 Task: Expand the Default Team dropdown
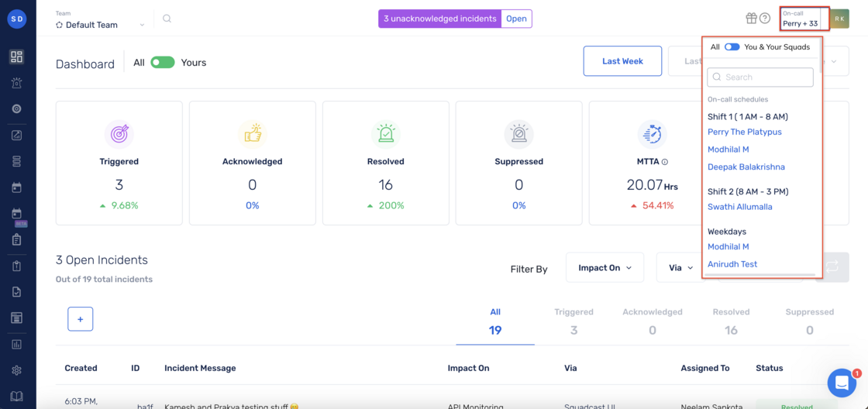(x=101, y=25)
